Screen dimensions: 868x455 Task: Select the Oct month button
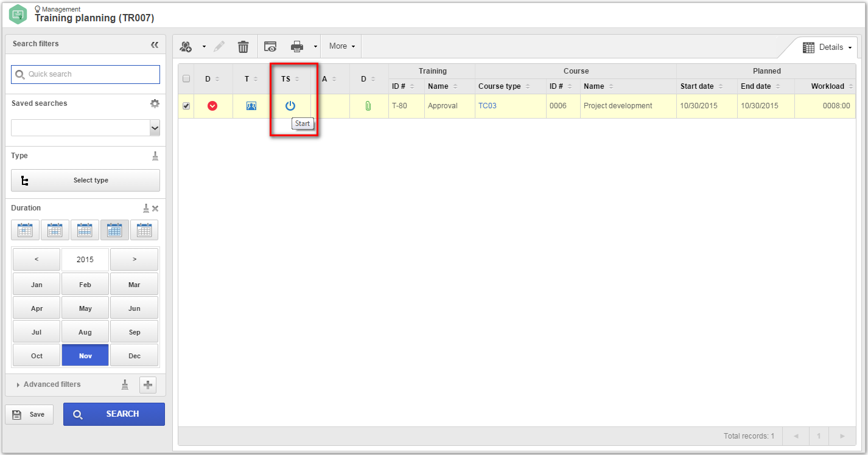37,356
